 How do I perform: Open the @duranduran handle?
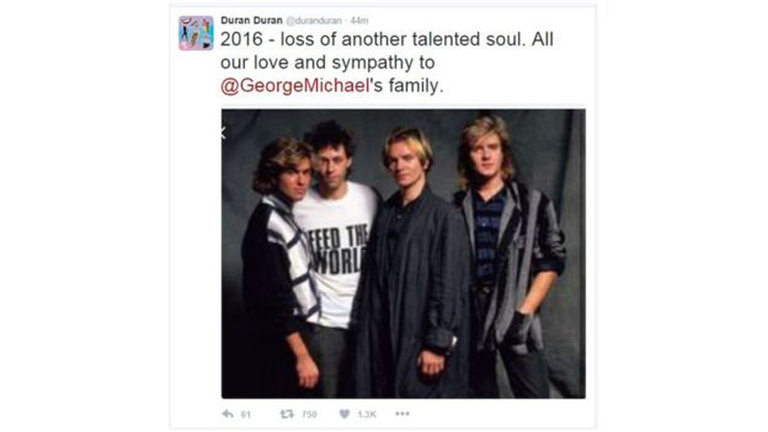[x=314, y=21]
